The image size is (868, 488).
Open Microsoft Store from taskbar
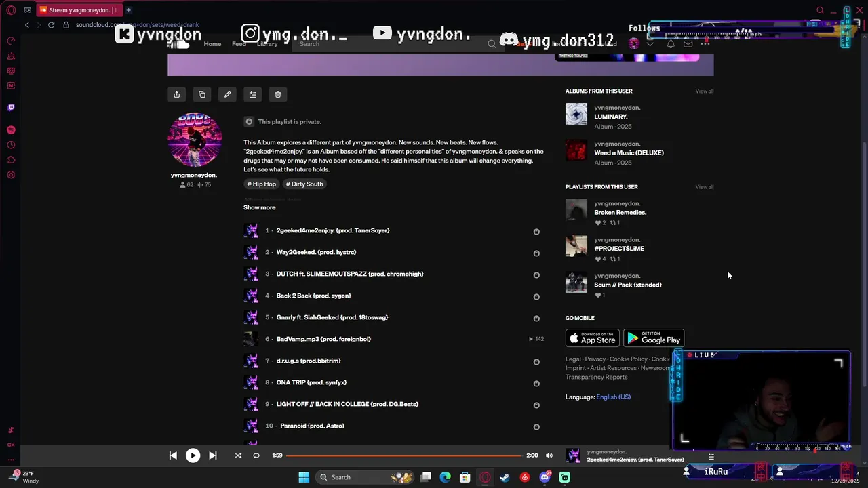pos(465,477)
